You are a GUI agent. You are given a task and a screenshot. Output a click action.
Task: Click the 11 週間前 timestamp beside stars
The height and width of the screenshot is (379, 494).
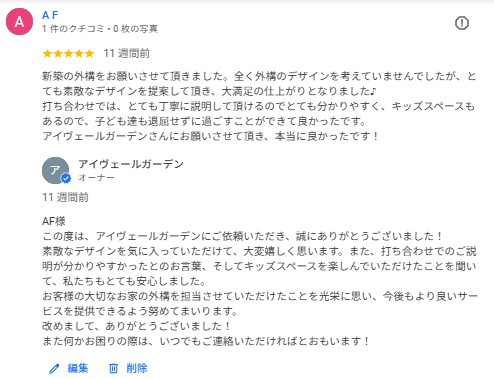pos(127,53)
